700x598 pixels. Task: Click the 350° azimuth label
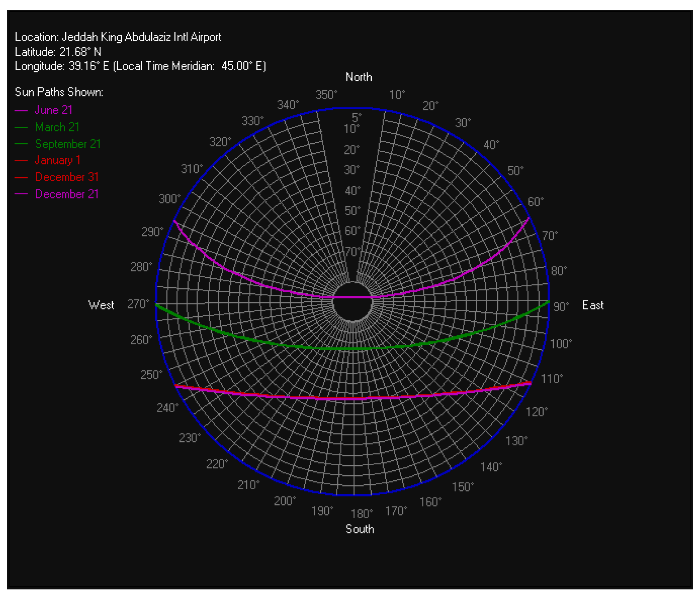(x=326, y=95)
